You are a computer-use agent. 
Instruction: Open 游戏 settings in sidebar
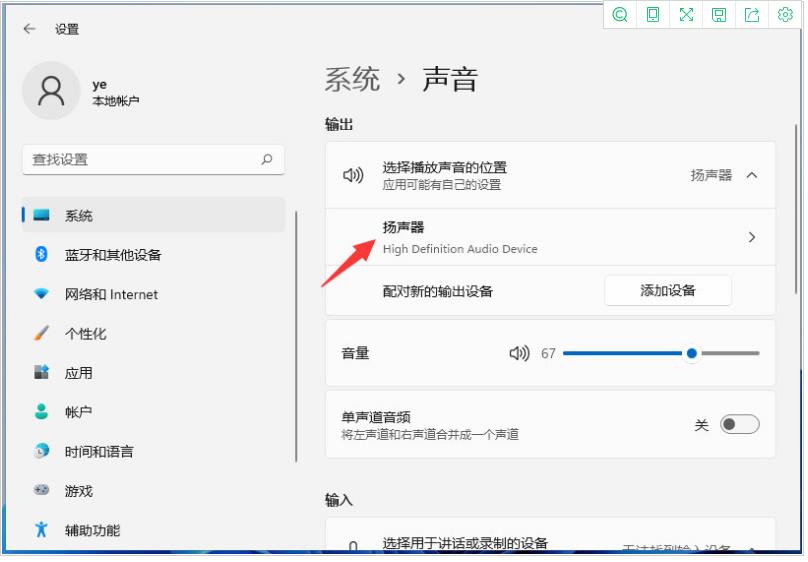[x=154, y=491]
